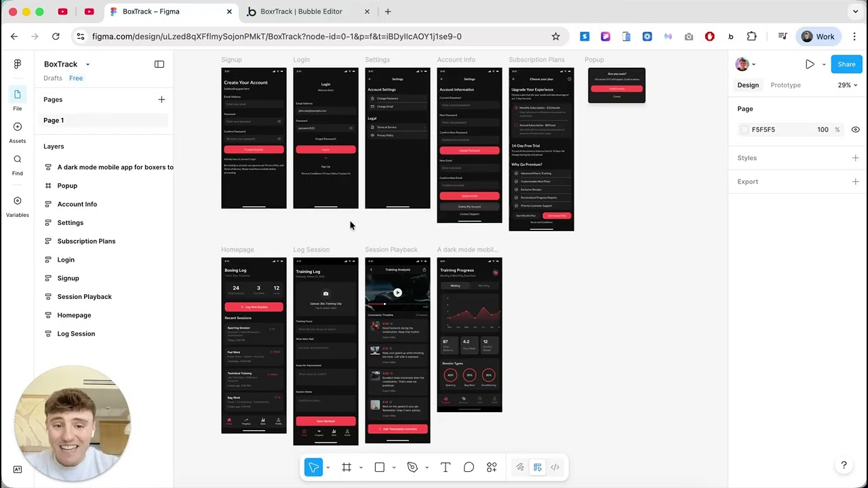The image size is (868, 488).
Task: Open frame tools dropdown arrow
Action: [x=361, y=467]
